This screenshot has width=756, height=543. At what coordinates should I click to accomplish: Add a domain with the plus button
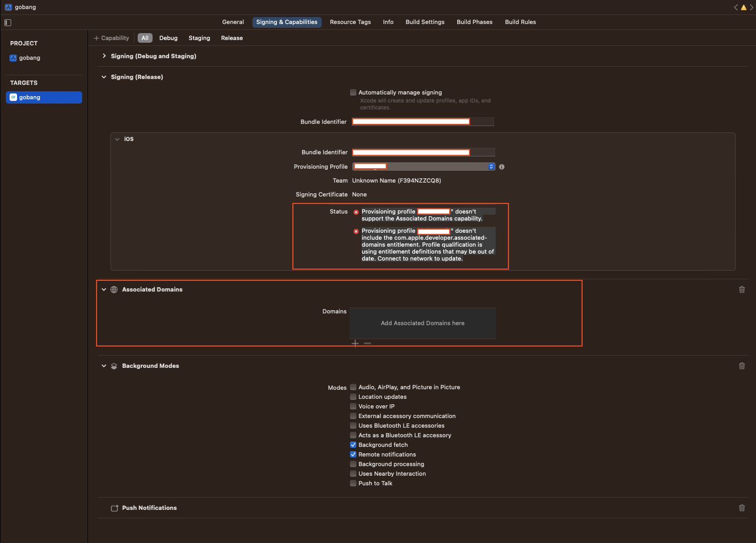(355, 343)
